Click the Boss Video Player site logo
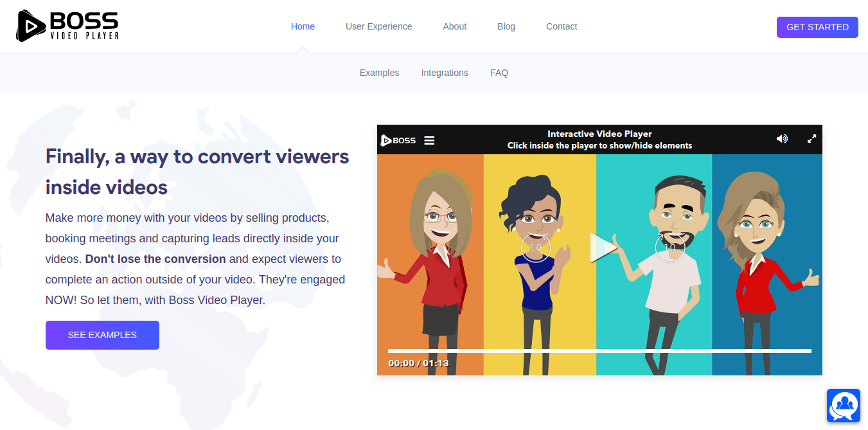Image resolution: width=868 pixels, height=430 pixels. point(67,26)
